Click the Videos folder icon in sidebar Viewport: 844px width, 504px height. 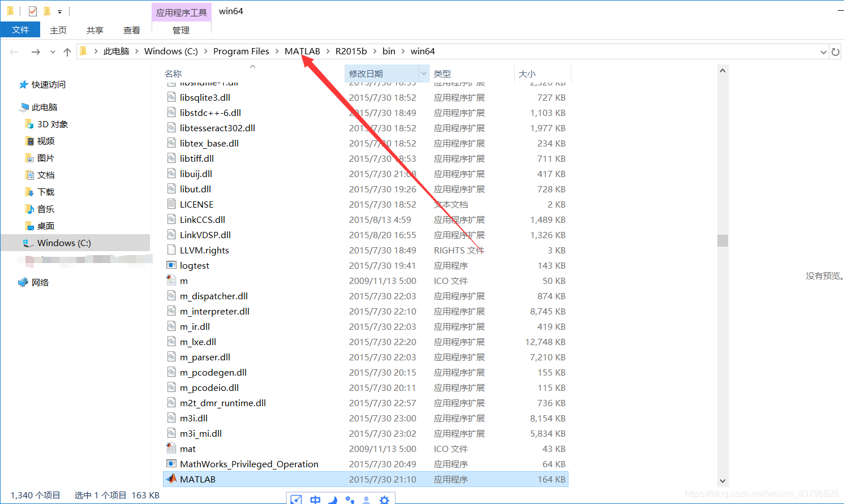click(x=29, y=141)
